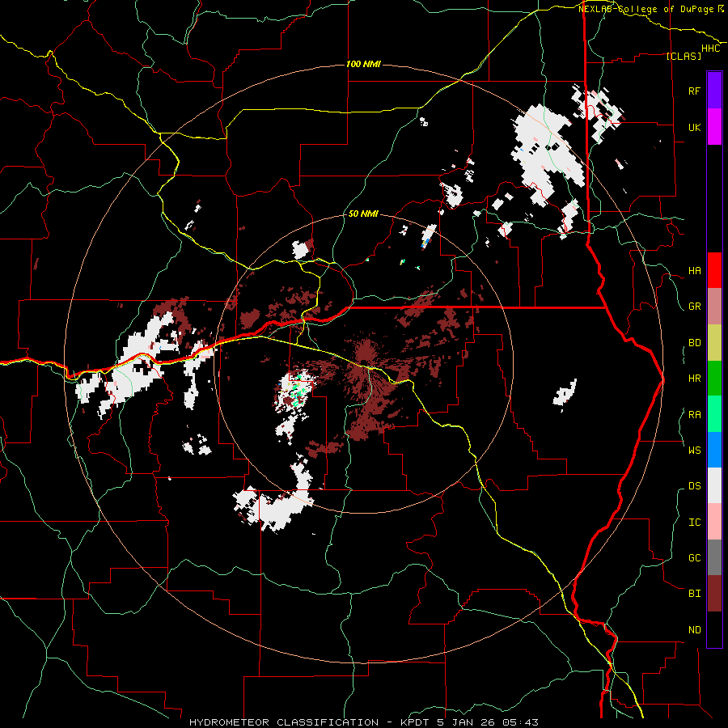Click the ND legend label
Screen dimensions: 728x728
pos(694,630)
